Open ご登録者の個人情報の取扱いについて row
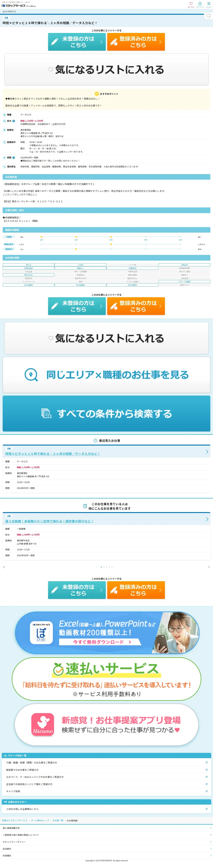Screen dimensions: 213x868 point(106,835)
